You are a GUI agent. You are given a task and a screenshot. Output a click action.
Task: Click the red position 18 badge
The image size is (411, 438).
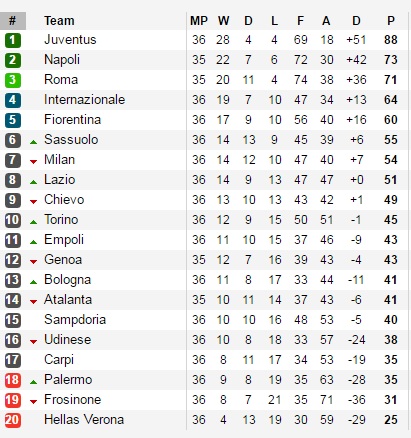[x=13, y=380]
